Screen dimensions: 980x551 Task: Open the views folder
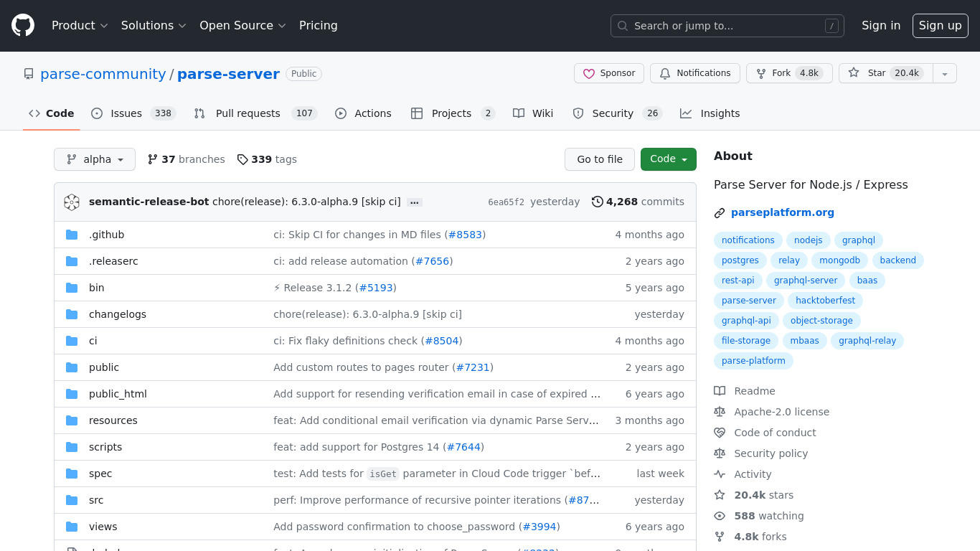pyautogui.click(x=103, y=527)
